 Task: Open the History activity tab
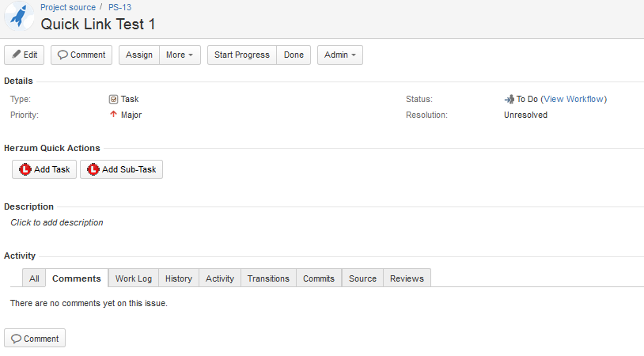click(x=179, y=278)
